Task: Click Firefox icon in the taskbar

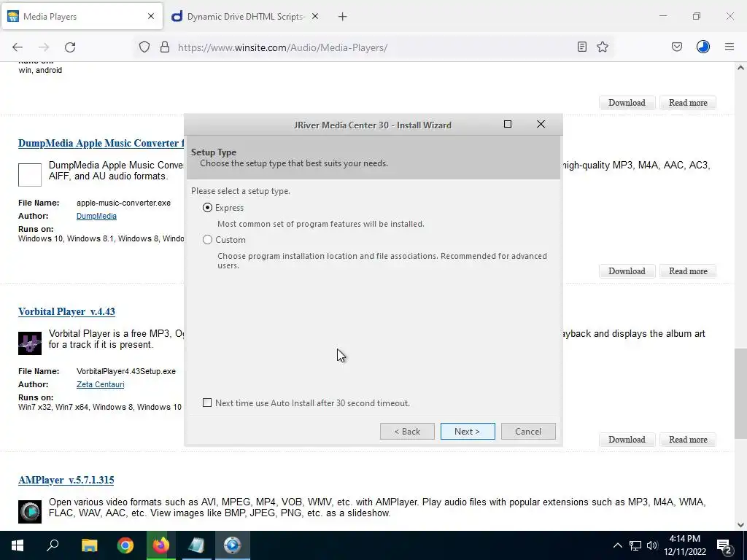Action: (x=160, y=545)
